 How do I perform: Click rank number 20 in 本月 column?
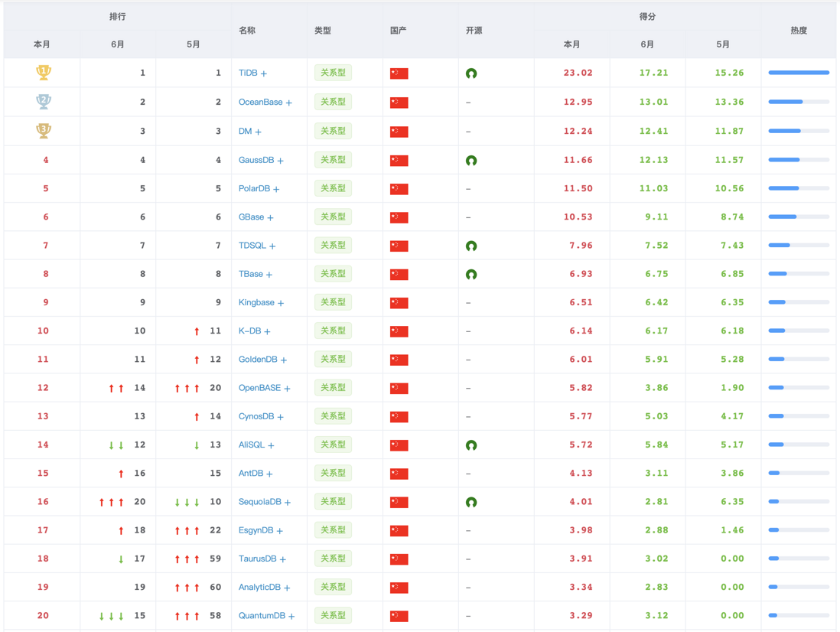tap(43, 615)
